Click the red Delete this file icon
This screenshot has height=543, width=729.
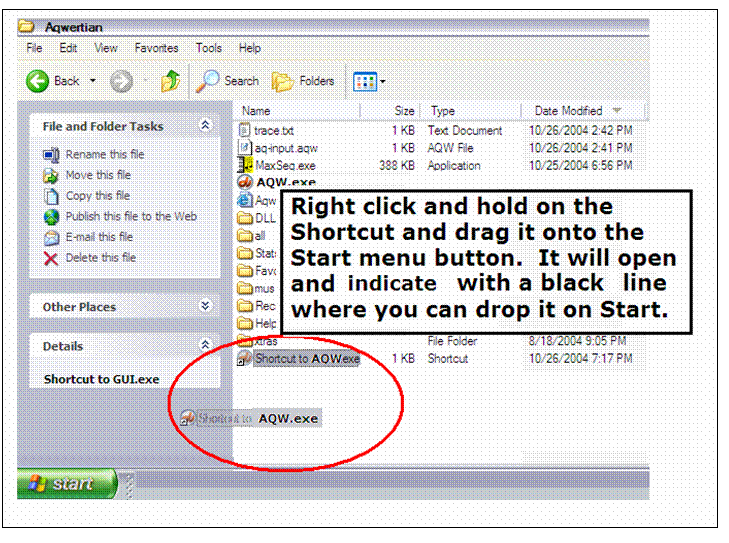51,258
